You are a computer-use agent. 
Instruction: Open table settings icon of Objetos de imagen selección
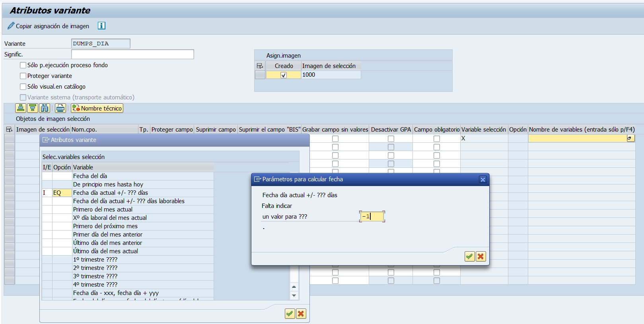tap(9, 130)
